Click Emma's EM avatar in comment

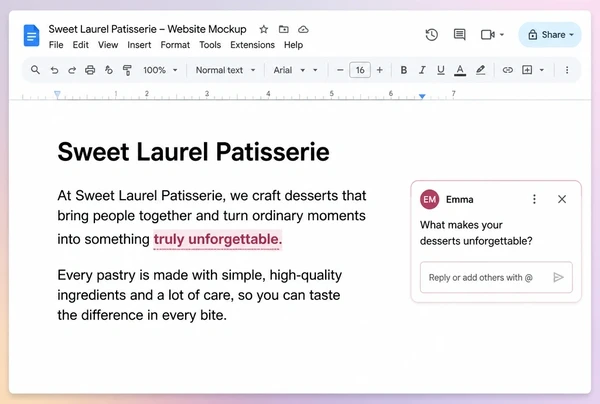click(x=429, y=199)
